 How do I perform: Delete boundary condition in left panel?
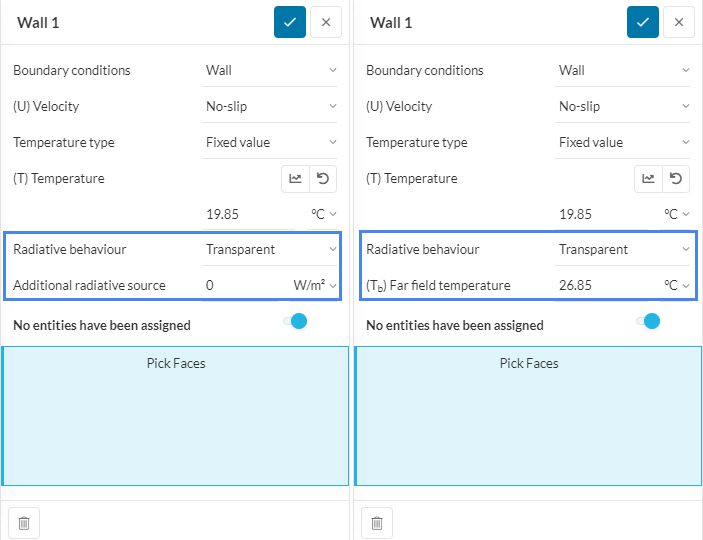coord(24,522)
